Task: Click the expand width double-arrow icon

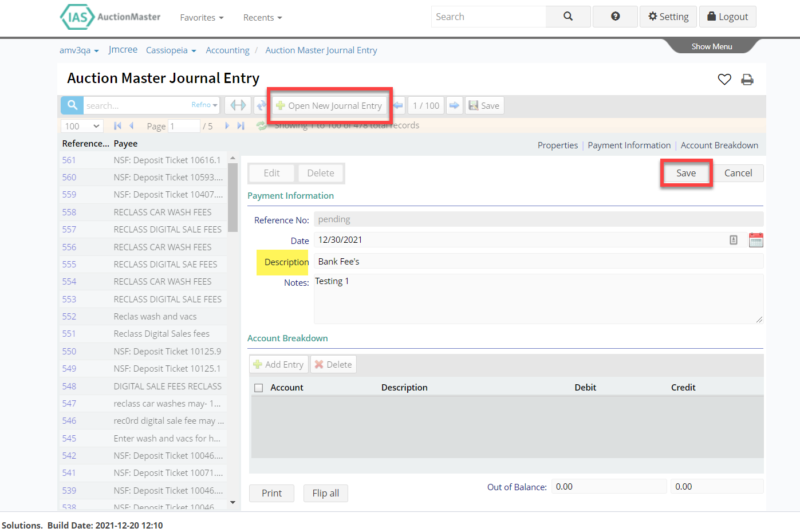Action: [238, 105]
